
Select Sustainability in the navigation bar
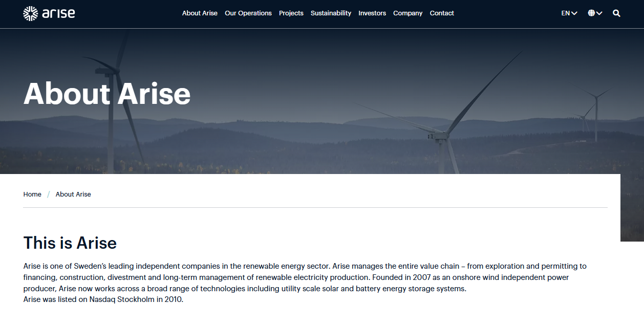point(331,13)
